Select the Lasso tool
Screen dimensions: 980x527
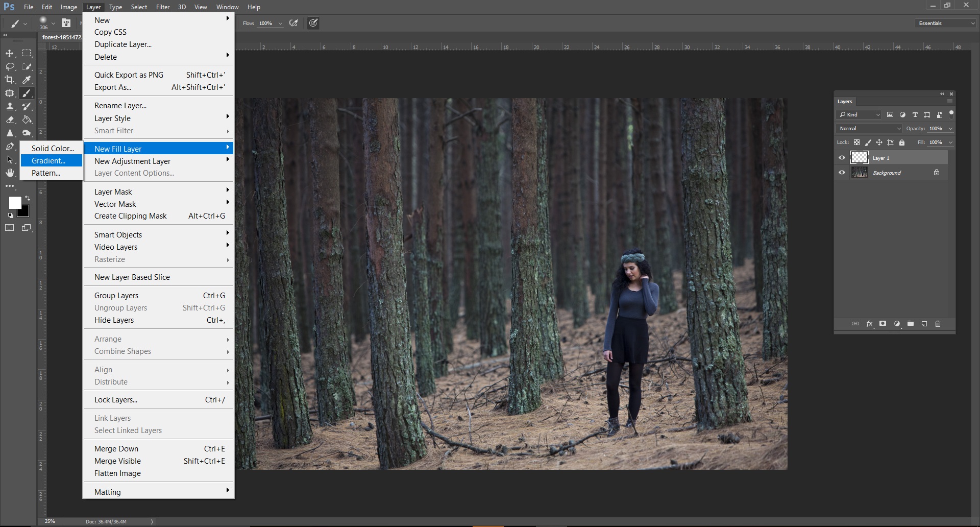click(10, 66)
